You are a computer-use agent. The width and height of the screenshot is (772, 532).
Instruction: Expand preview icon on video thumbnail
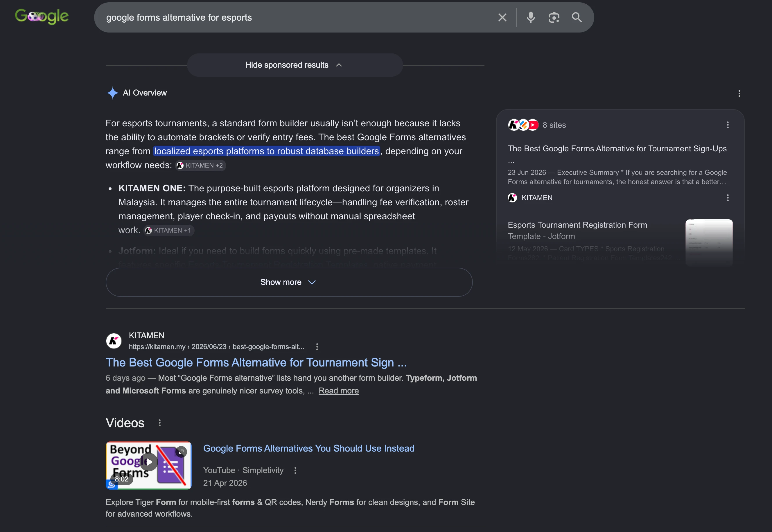(x=181, y=452)
